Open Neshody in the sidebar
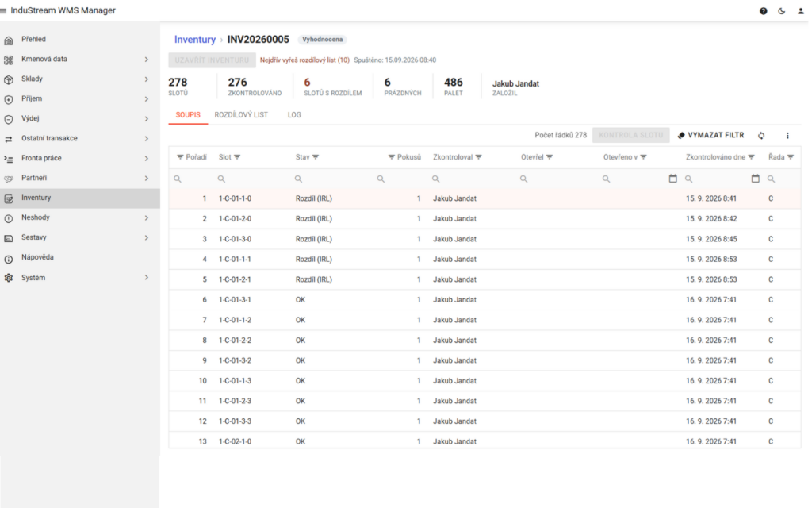 80,217
